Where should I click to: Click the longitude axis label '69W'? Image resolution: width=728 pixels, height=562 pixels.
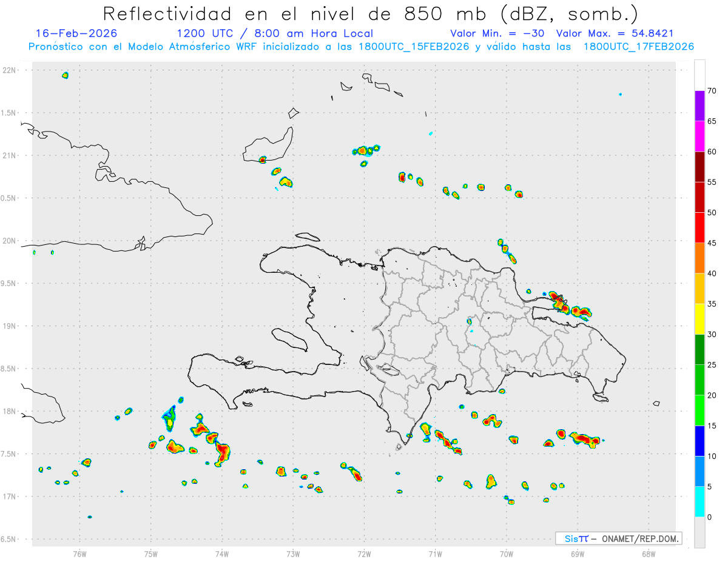tap(578, 554)
